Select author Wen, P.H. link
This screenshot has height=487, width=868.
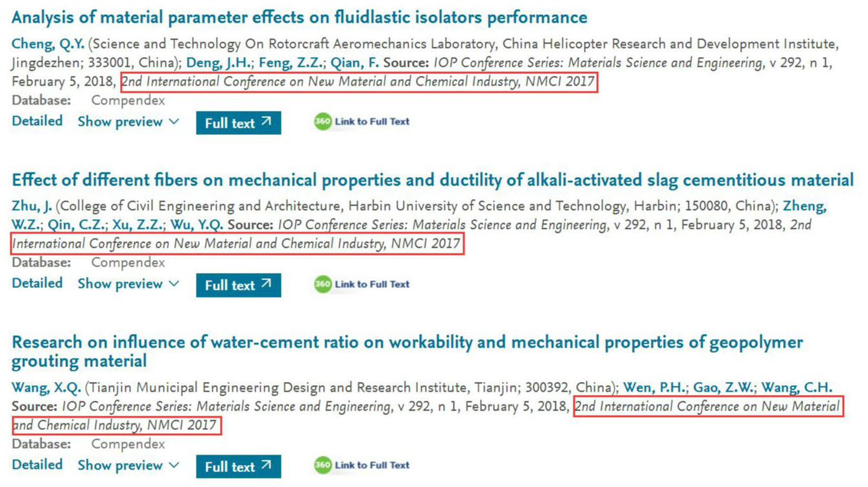pos(655,388)
